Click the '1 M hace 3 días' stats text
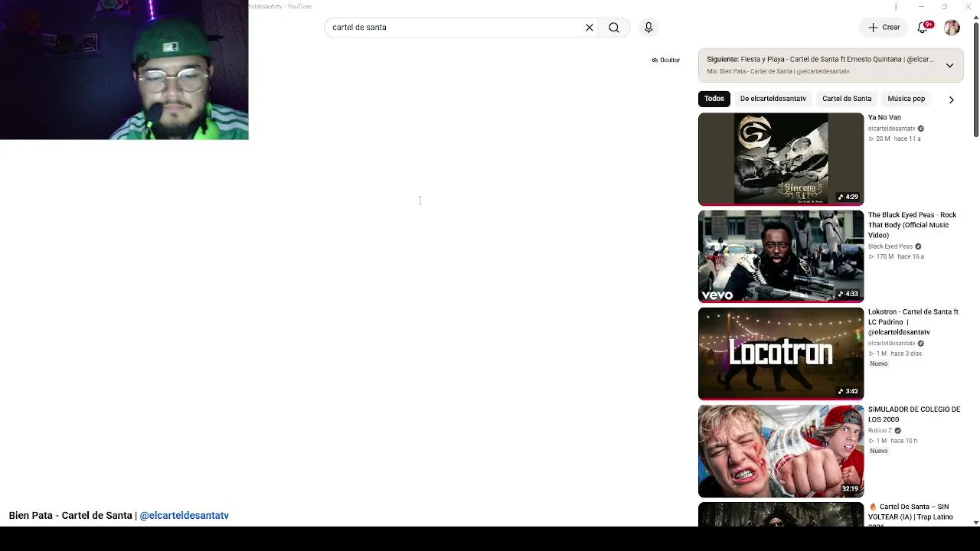This screenshot has height=551, width=980. pos(895,354)
